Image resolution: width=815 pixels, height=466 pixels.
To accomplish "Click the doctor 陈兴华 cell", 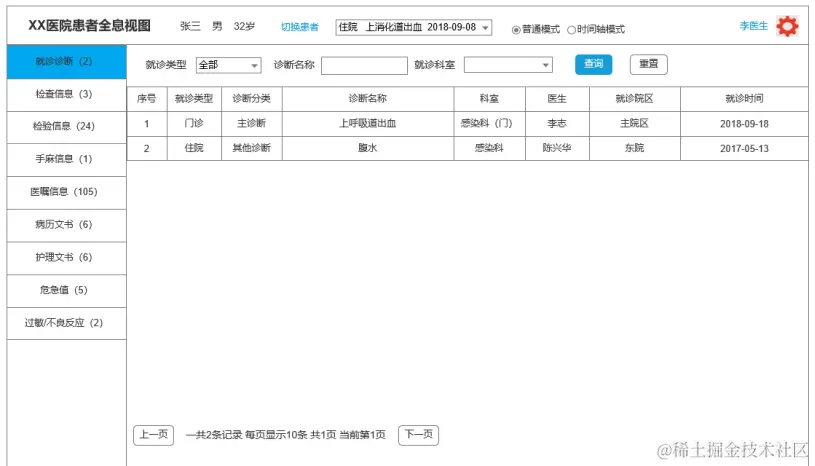I will [557, 148].
